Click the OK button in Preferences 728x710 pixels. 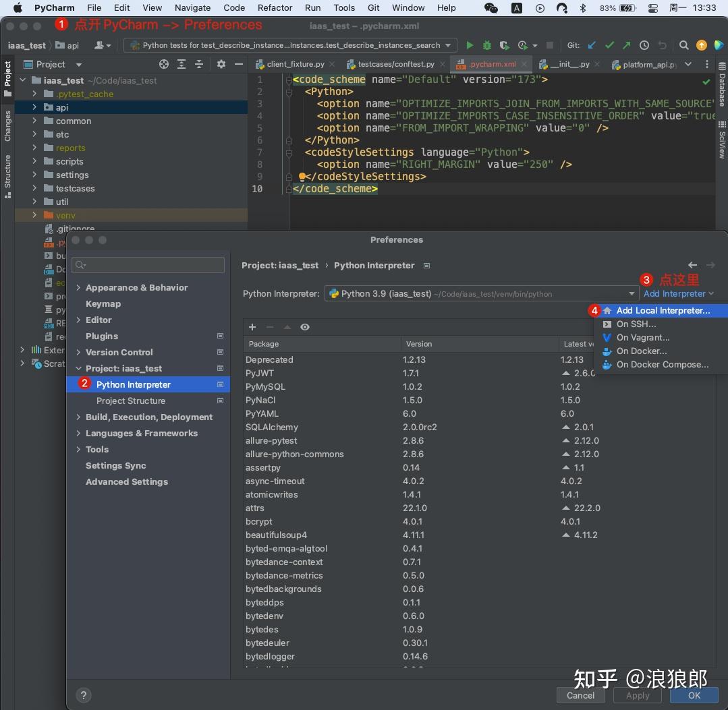(x=694, y=695)
